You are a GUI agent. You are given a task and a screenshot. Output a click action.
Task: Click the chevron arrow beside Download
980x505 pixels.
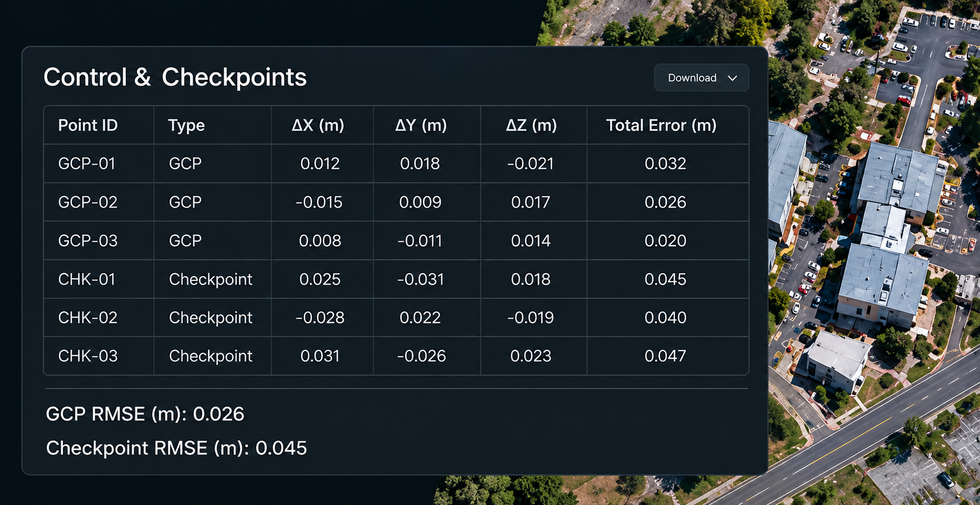tap(732, 78)
